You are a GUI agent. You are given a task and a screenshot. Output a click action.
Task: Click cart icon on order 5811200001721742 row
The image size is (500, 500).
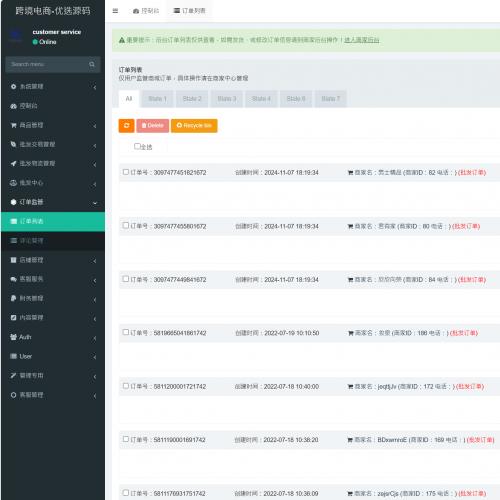coord(350,387)
